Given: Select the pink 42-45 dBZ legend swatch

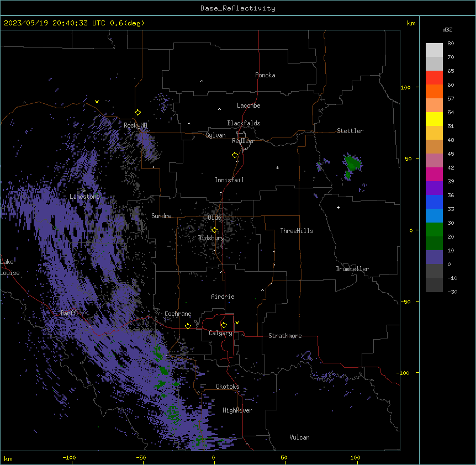Looking at the screenshot, I should pos(434,161).
